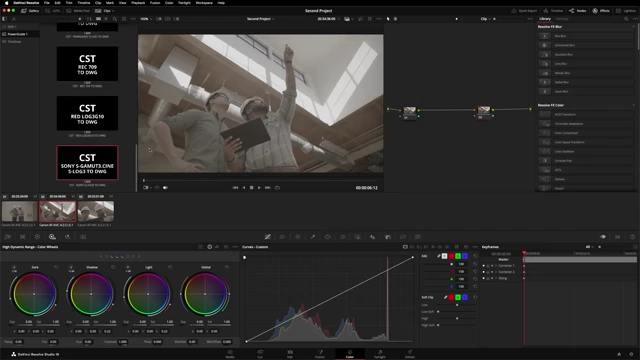The height and width of the screenshot is (360, 640).
Task: Jump to the last frame
Action: click(268, 188)
